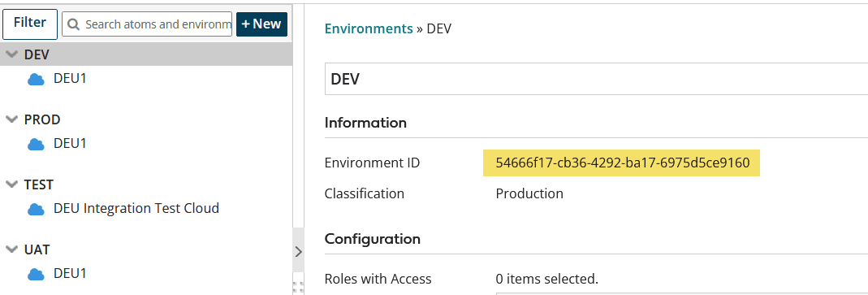
Task: Click the Classification label
Action: (x=365, y=193)
